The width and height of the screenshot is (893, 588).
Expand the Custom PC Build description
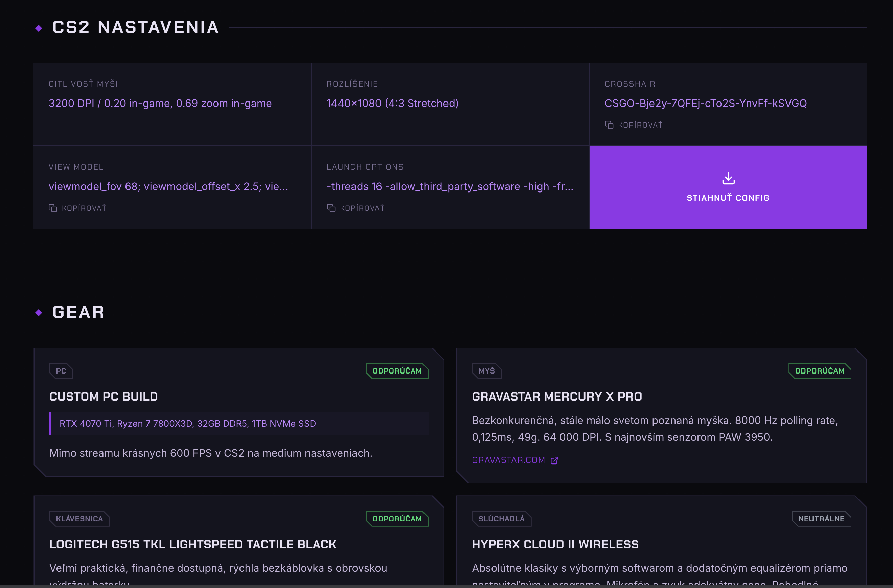click(211, 453)
